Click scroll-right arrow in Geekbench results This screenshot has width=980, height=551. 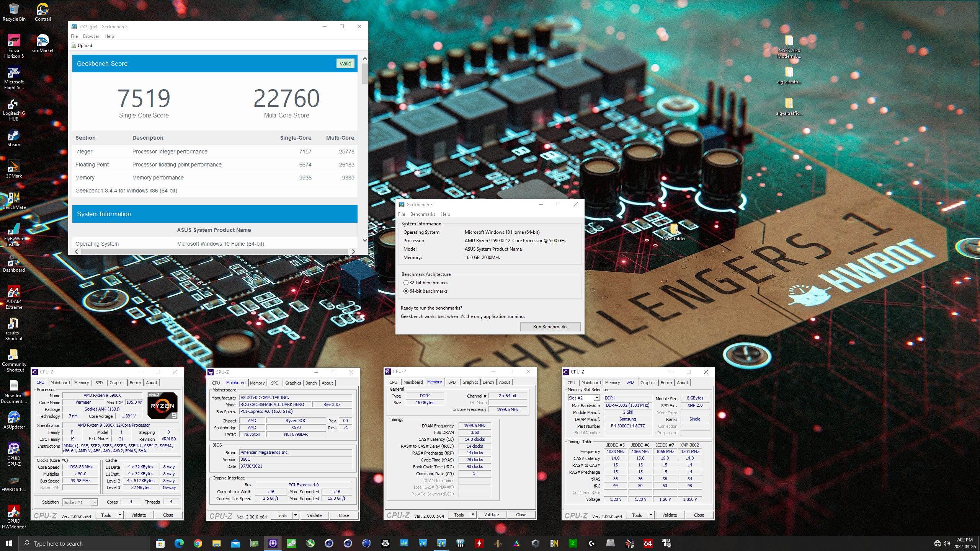353,251
